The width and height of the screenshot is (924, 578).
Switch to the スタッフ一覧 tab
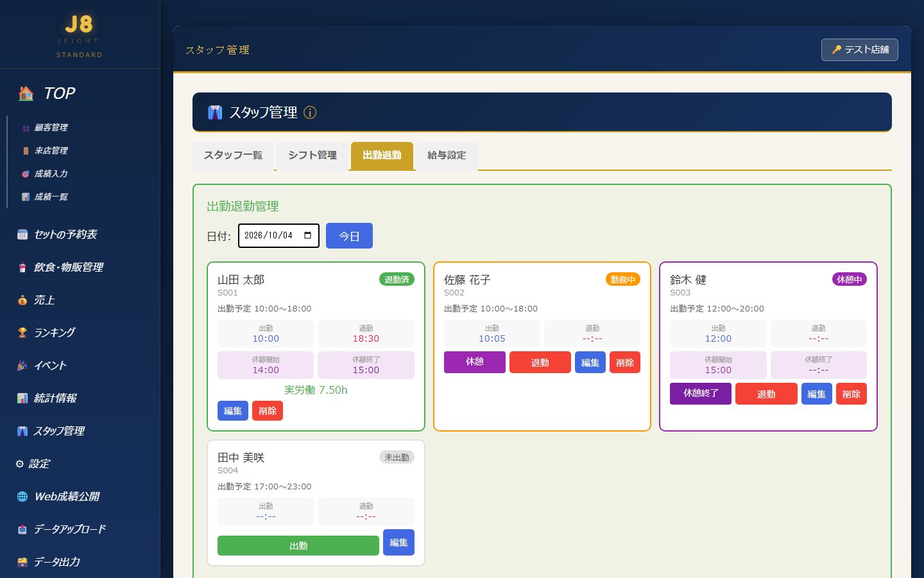233,155
